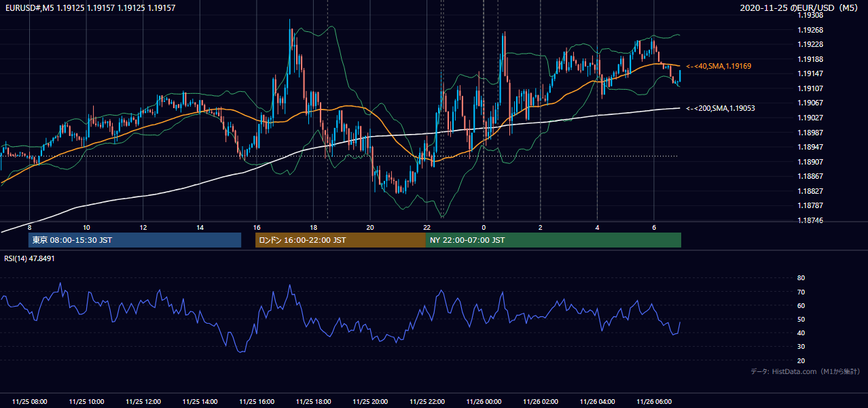This screenshot has width=868, height=408.
Task: Click the RSI level 80 axis label
Action: (x=801, y=278)
